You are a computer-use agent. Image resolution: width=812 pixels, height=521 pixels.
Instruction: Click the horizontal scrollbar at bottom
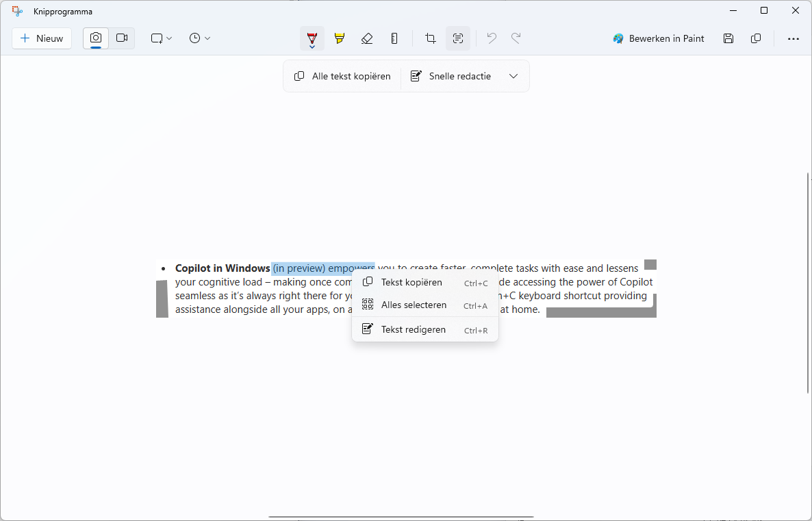pos(401,517)
